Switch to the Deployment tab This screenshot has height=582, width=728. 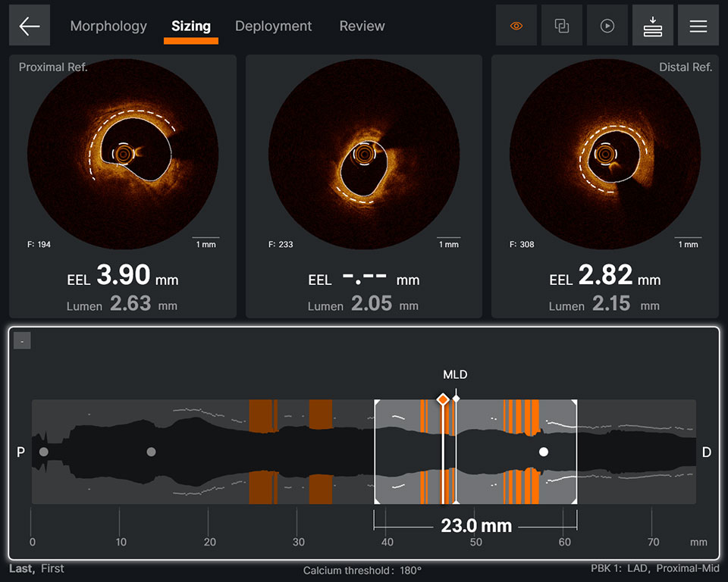(x=273, y=26)
